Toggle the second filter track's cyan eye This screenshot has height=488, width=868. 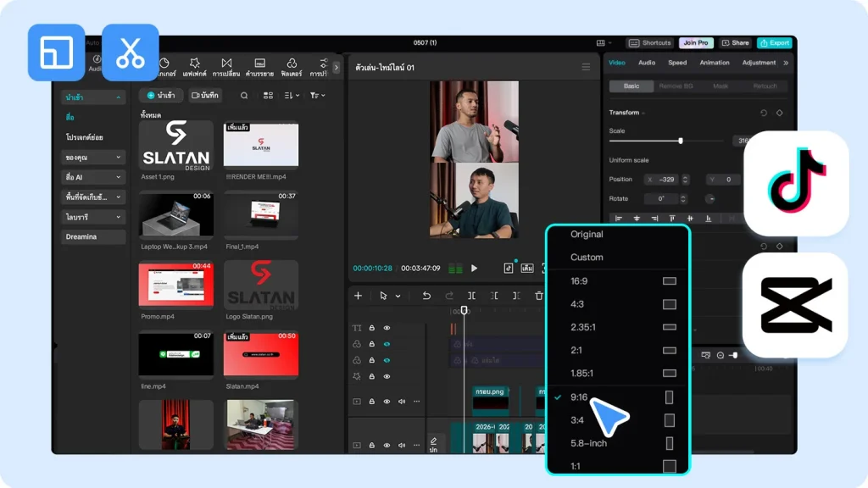pos(387,360)
